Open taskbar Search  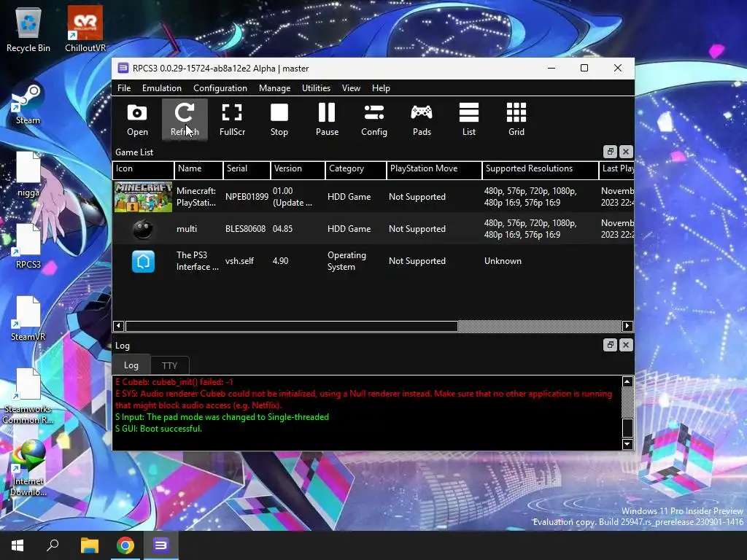[x=53, y=545]
